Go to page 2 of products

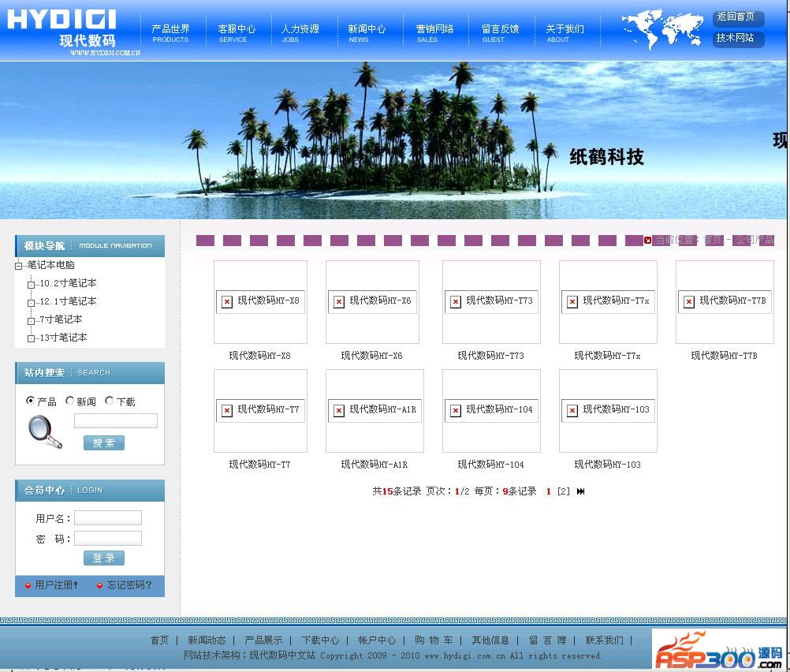point(563,491)
